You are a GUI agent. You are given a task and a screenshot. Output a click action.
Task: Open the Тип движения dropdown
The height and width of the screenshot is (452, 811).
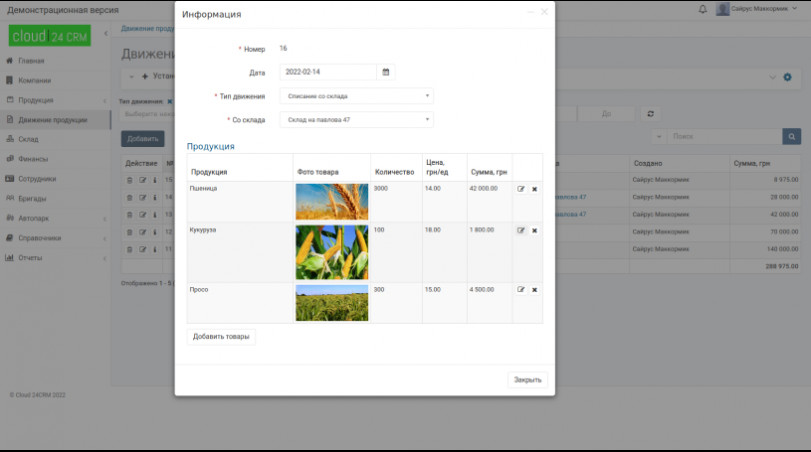tap(357, 96)
